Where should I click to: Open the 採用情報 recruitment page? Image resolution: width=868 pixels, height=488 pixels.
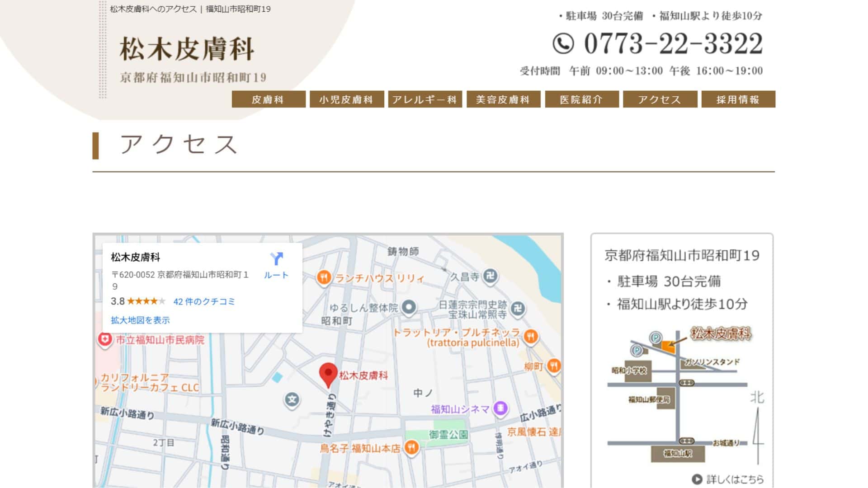(738, 99)
